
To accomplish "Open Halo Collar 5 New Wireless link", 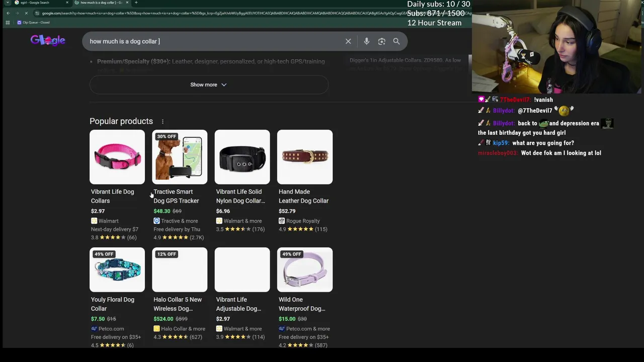I will [178, 304].
